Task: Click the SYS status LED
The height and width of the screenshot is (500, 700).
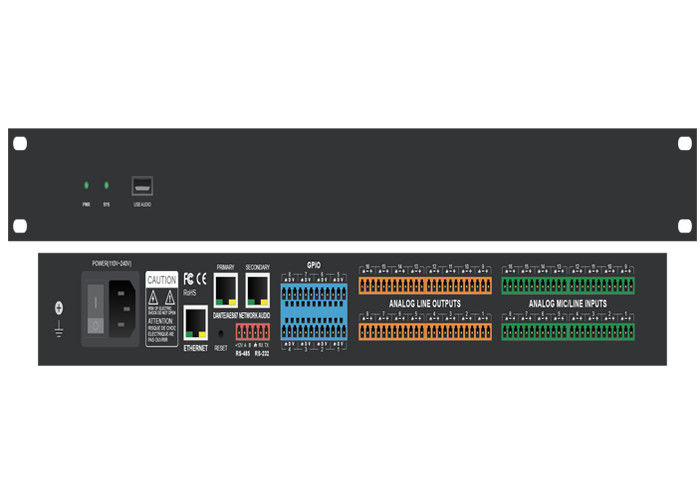Action: 108,186
